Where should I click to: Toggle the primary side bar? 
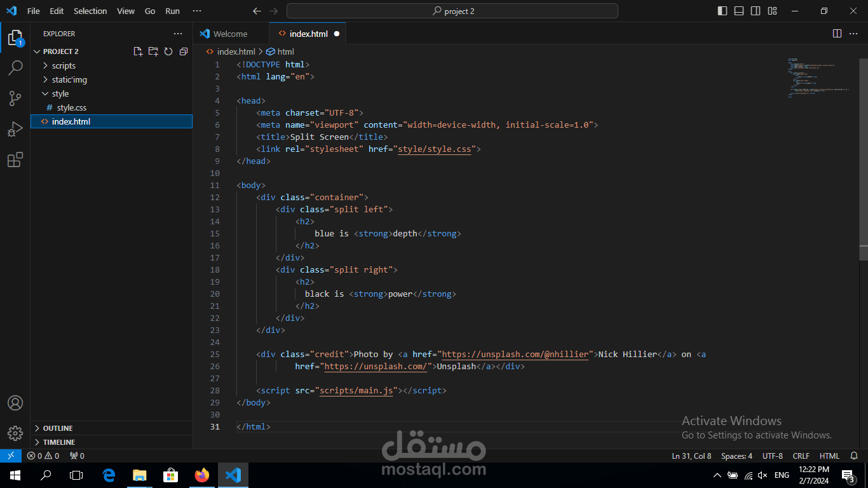(722, 11)
